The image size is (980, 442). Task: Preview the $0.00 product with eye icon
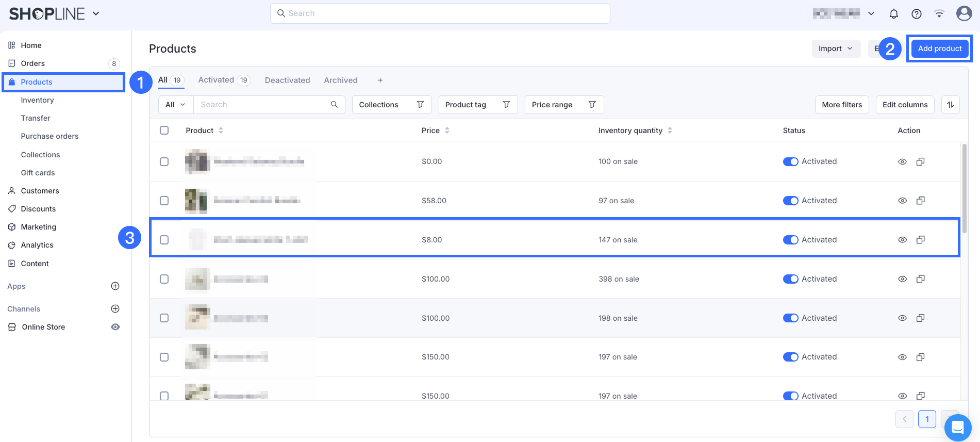click(x=902, y=161)
